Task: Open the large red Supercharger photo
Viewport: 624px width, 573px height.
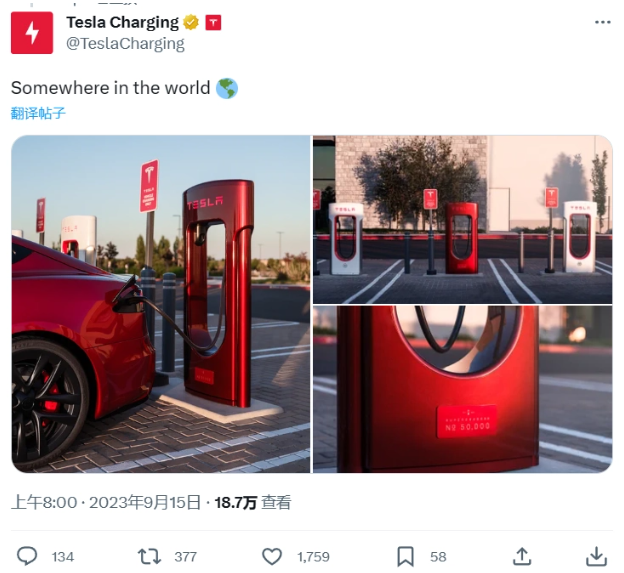Action: click(161, 304)
